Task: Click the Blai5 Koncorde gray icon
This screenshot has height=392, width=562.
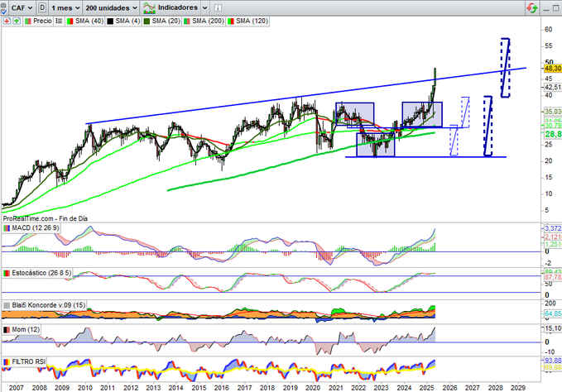Action: (7, 305)
